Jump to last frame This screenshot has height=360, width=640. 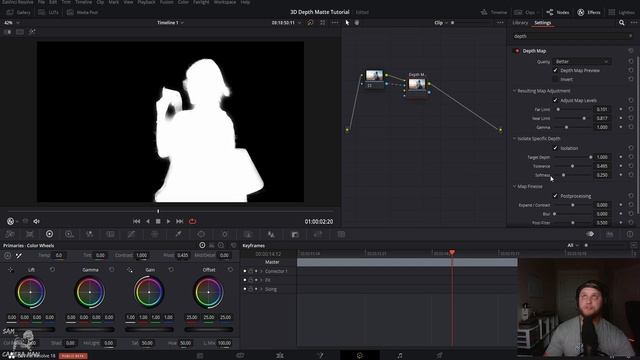[x=180, y=221]
